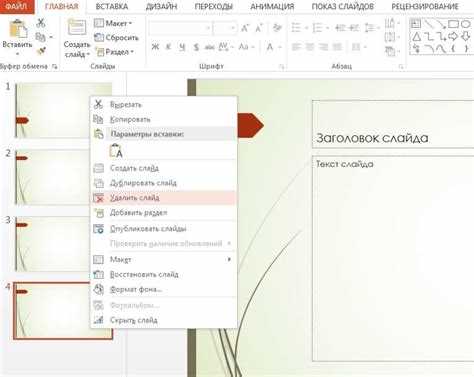Open the font size dropdown

click(x=233, y=28)
